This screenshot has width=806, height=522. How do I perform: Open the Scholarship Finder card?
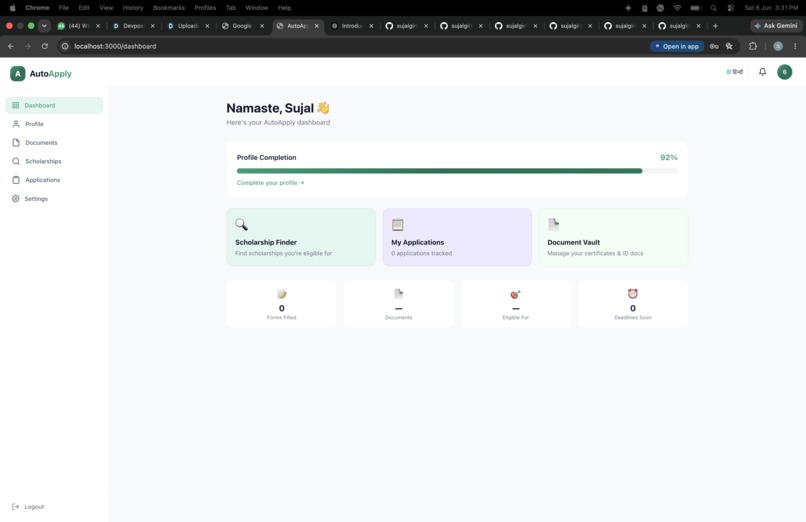tap(301, 237)
